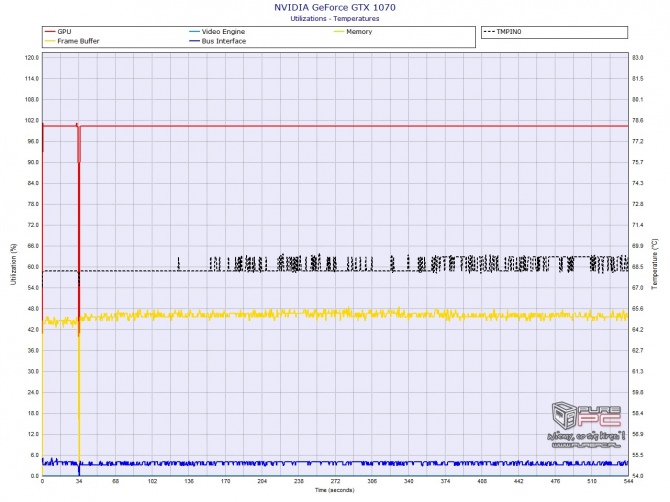This screenshot has width=670, height=502.
Task: Click the 60.0 utilization axis value
Action: [x=33, y=267]
